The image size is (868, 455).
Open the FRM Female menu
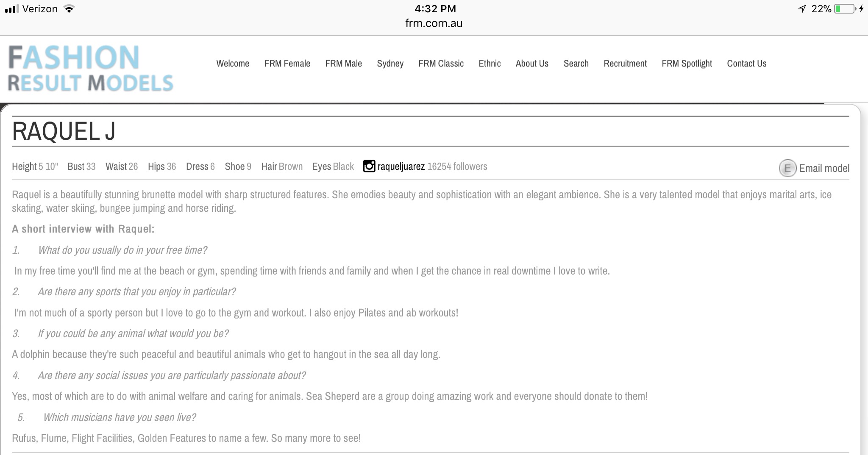point(287,64)
